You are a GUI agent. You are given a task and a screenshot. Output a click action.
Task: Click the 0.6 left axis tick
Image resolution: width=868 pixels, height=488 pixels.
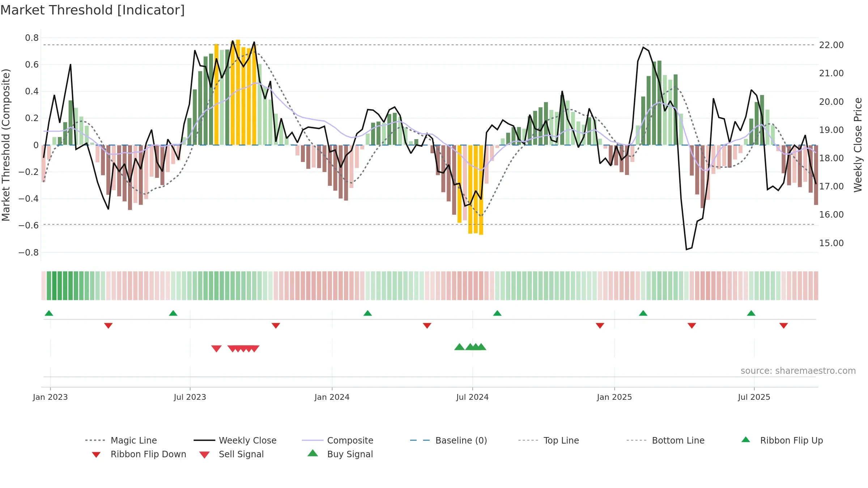coord(32,65)
